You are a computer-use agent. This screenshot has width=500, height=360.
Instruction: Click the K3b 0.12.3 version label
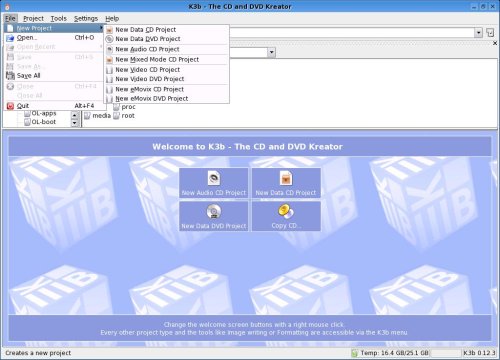(479, 353)
